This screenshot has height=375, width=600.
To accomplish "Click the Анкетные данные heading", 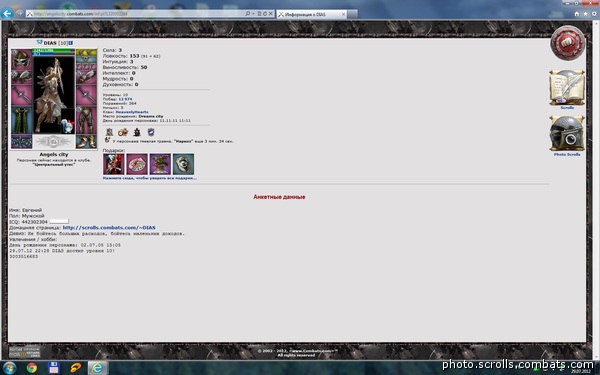I will pos(279,197).
